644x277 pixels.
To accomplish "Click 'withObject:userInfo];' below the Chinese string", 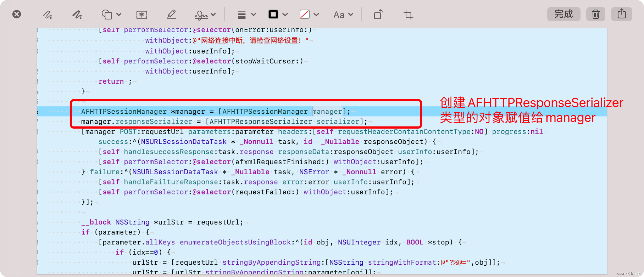I will pos(190,51).
